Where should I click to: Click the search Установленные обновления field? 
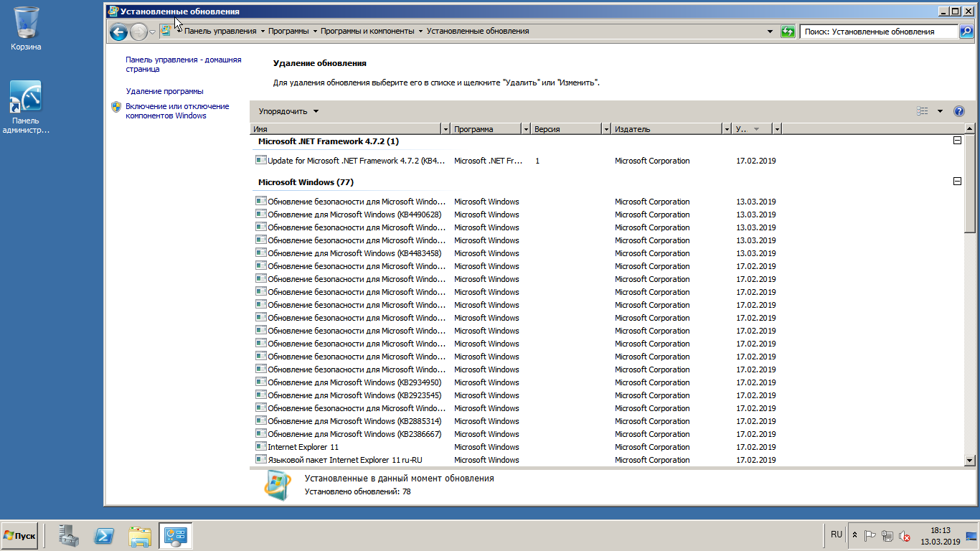(880, 32)
